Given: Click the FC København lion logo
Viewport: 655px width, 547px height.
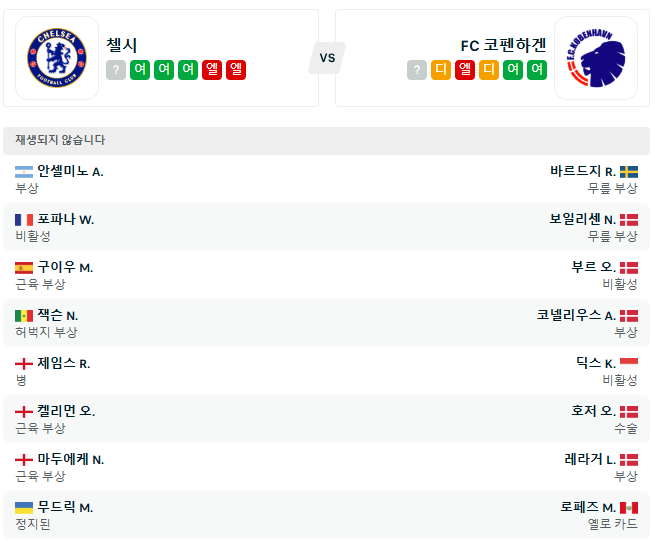Looking at the screenshot, I should (596, 58).
